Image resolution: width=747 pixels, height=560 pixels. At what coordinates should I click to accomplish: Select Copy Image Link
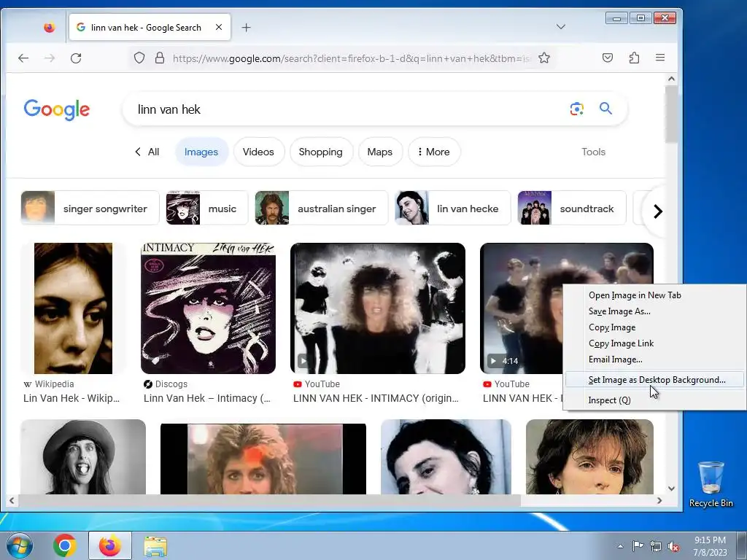[x=621, y=343]
